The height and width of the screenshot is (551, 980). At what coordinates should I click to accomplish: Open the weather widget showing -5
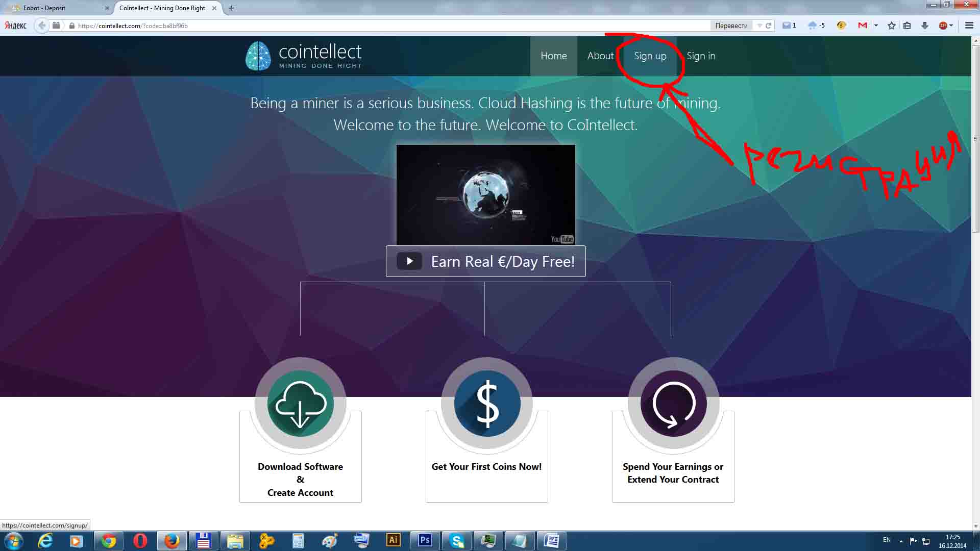pyautogui.click(x=817, y=26)
